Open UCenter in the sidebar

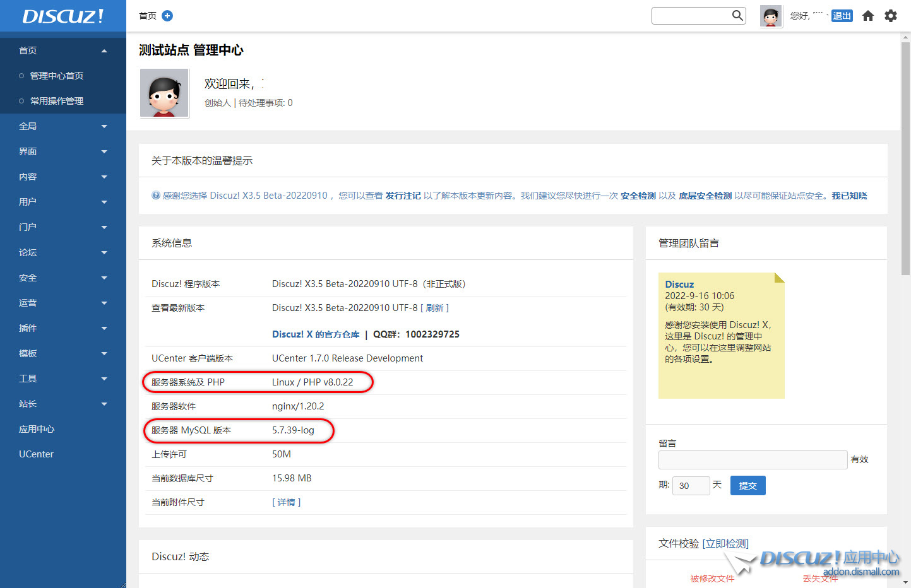click(36, 454)
